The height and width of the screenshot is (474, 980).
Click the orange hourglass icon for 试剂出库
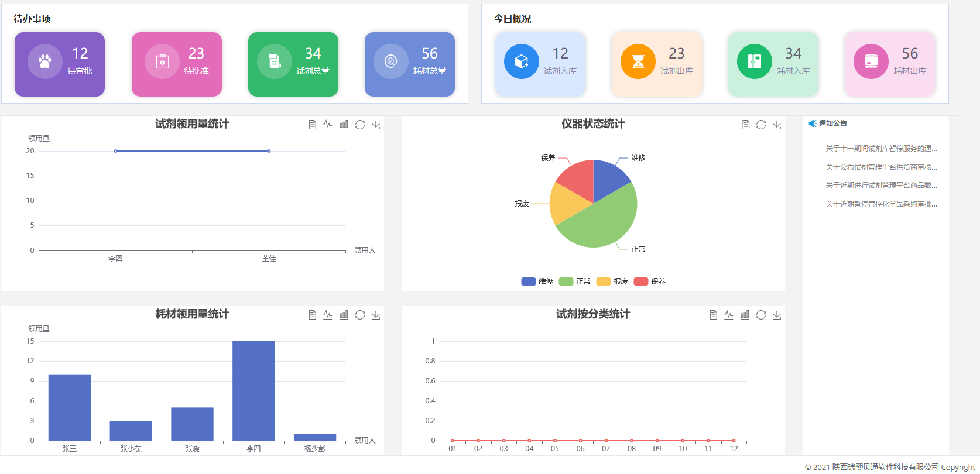(638, 61)
